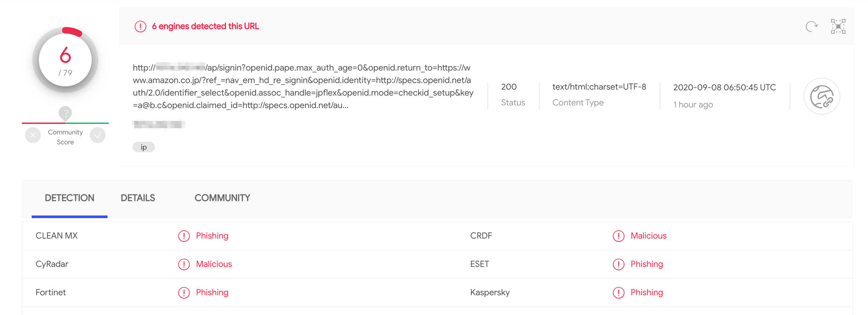Screen dimensions: 868x315
Task: Click the ip tag label
Action: coord(143,147)
